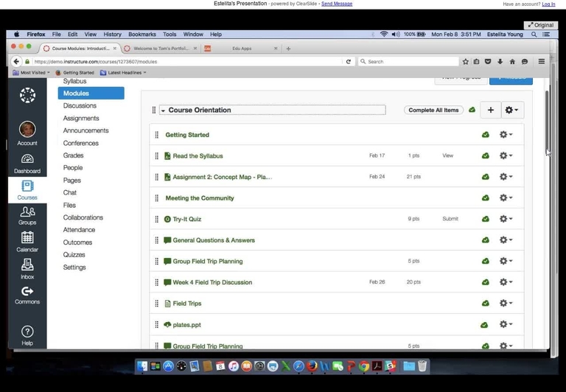This screenshot has height=392, width=566.
Task: Reload the page with the refresh icon
Action: [349, 61]
